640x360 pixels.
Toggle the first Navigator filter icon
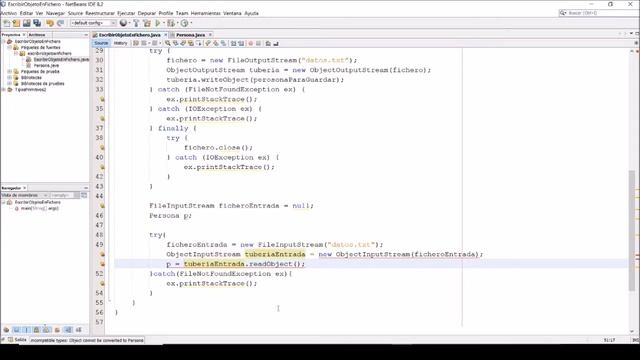(6, 330)
